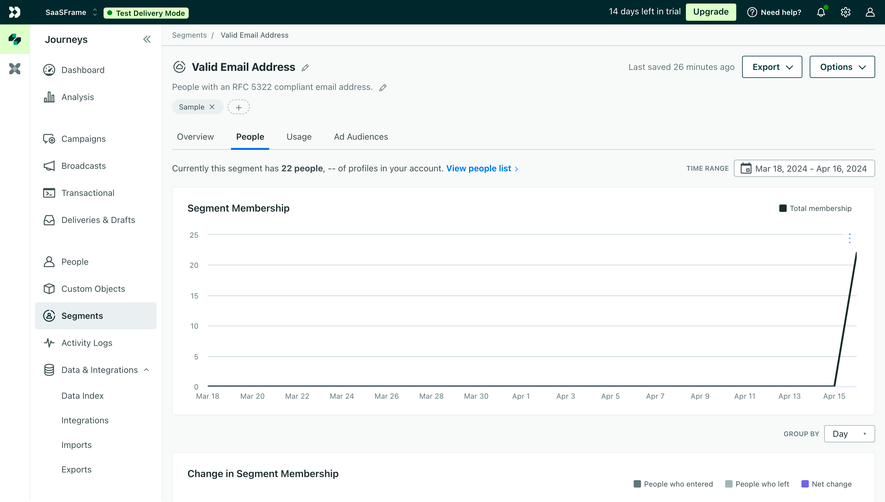885x502 pixels.
Task: Open the user account icon
Action: pos(870,12)
